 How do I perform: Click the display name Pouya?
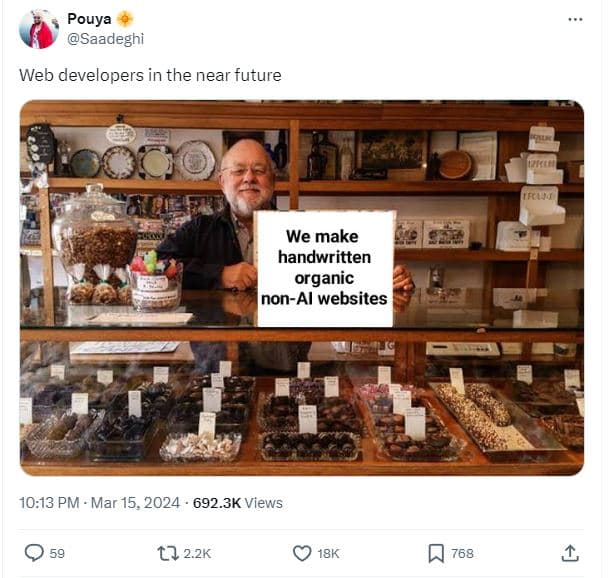coord(90,19)
